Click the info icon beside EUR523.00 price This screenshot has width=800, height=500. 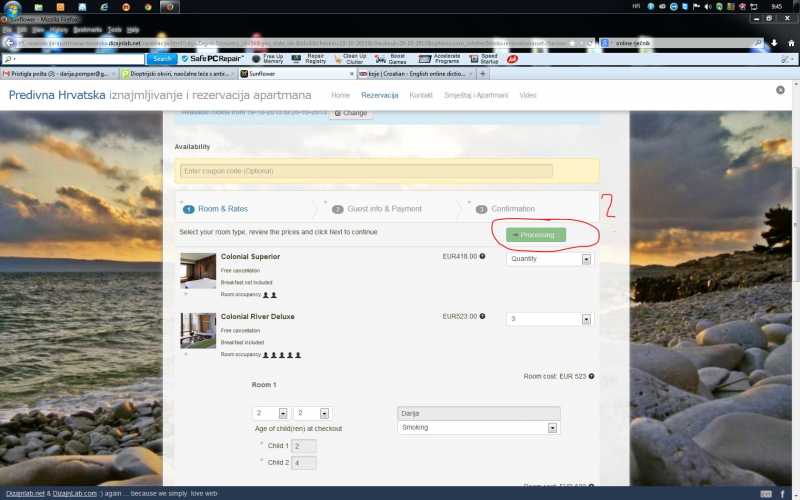point(483,317)
